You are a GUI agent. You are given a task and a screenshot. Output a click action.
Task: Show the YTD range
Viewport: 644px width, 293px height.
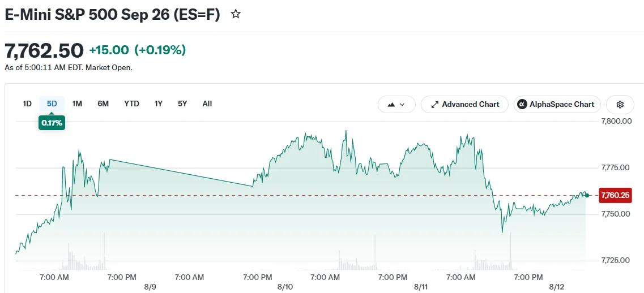click(x=132, y=104)
